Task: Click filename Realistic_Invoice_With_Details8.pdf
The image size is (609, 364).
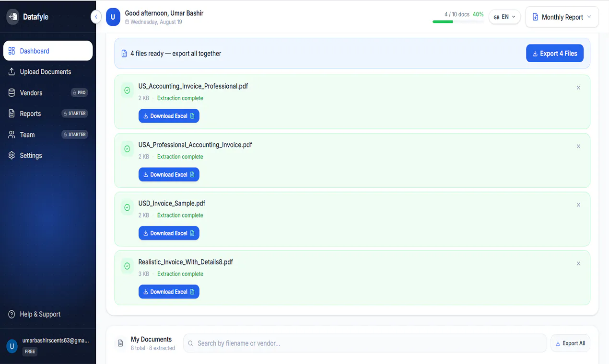Action: click(x=186, y=262)
